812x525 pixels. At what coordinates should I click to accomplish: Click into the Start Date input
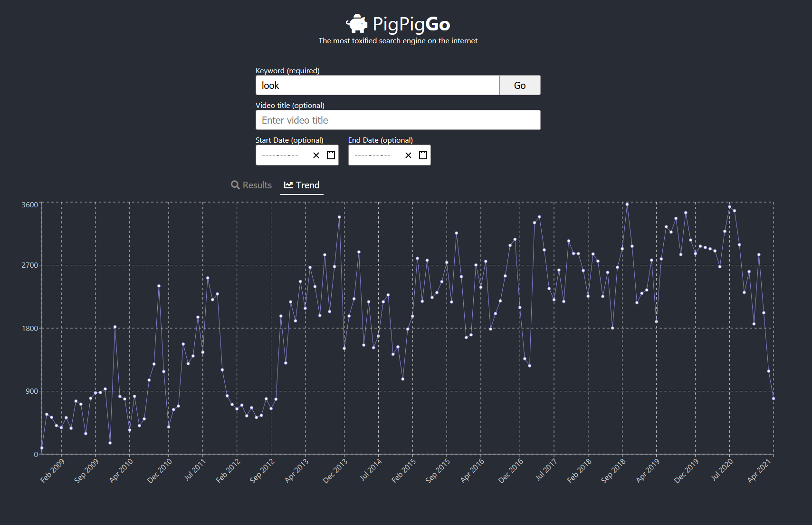tap(297, 155)
